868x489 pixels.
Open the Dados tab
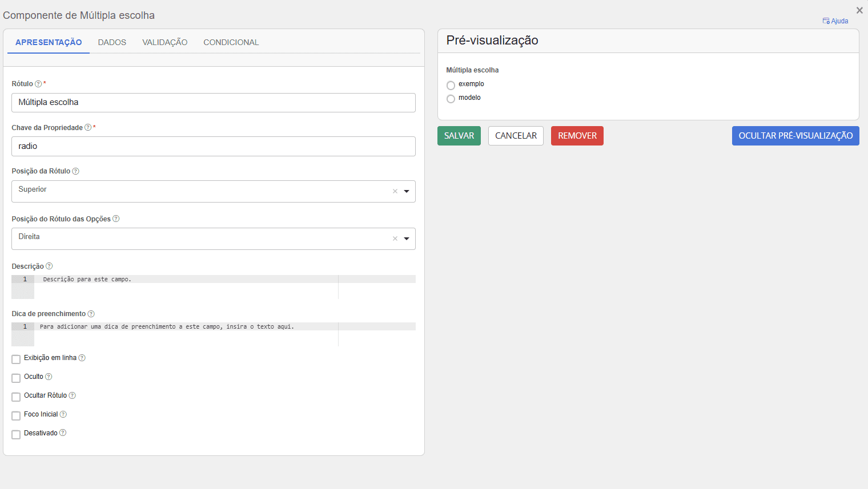click(112, 42)
